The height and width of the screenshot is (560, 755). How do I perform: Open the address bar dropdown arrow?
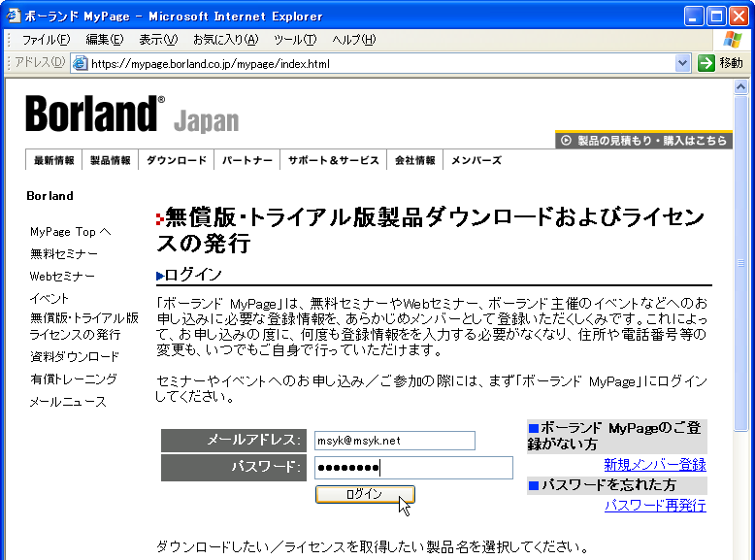[x=682, y=63]
